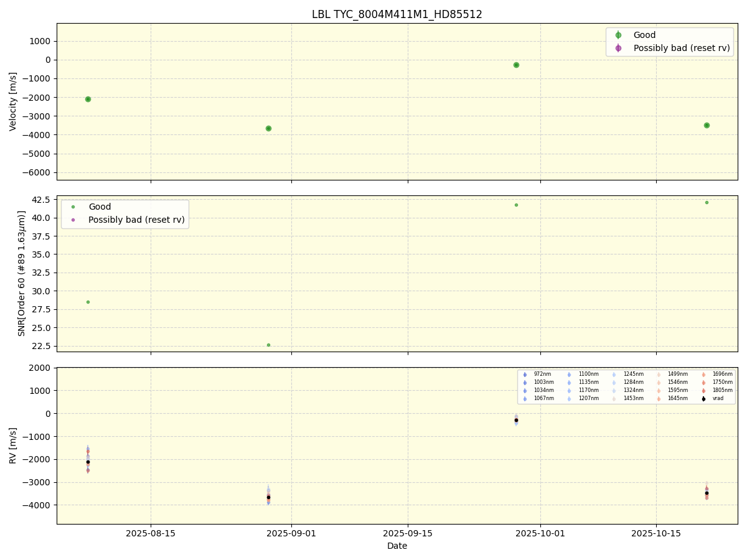Click the plot title LBL TYC_8004M411M1_HD85512
This screenshot has width=747, height=560.
(397, 14)
